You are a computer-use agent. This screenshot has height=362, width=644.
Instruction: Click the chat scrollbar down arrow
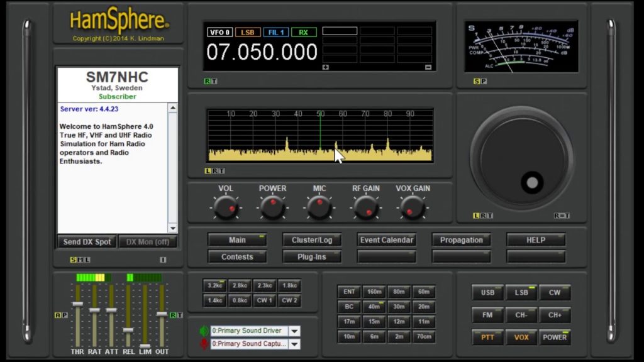pyautogui.click(x=173, y=228)
